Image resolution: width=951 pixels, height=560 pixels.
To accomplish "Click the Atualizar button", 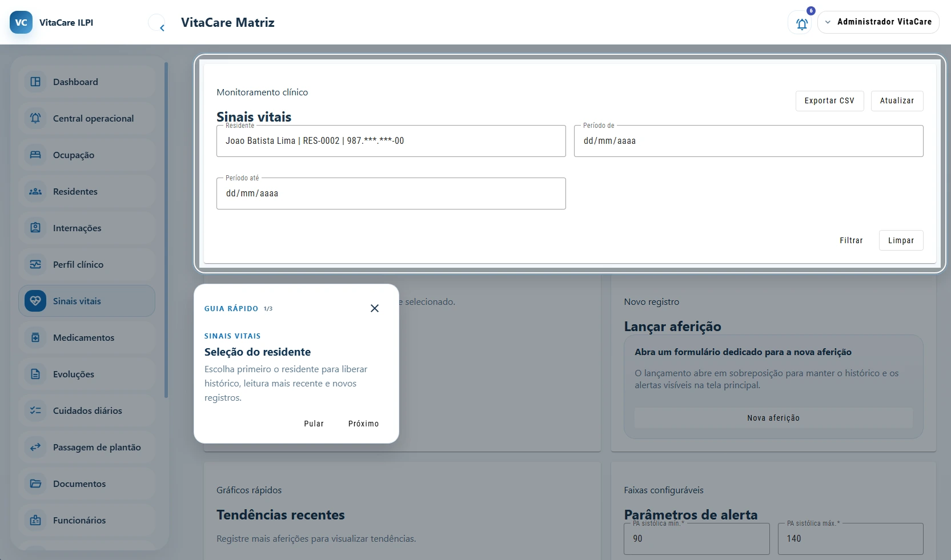I will tap(897, 100).
